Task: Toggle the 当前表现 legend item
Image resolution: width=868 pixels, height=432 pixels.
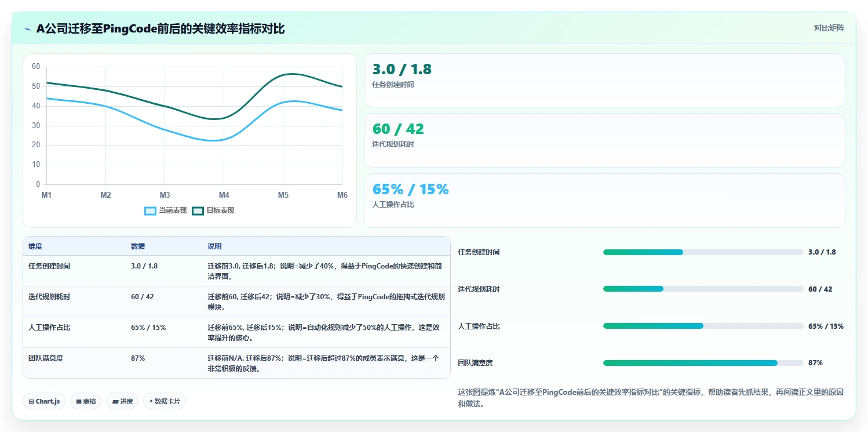Action: point(166,210)
